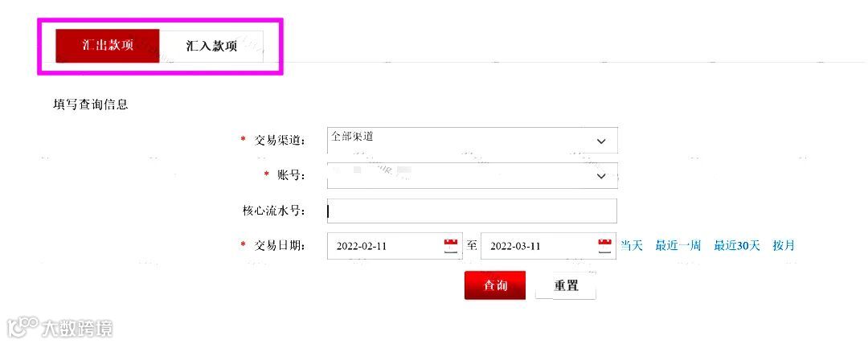Expand the 交易渠道 chevron arrow
This screenshot has width=868, height=344.
point(602,141)
